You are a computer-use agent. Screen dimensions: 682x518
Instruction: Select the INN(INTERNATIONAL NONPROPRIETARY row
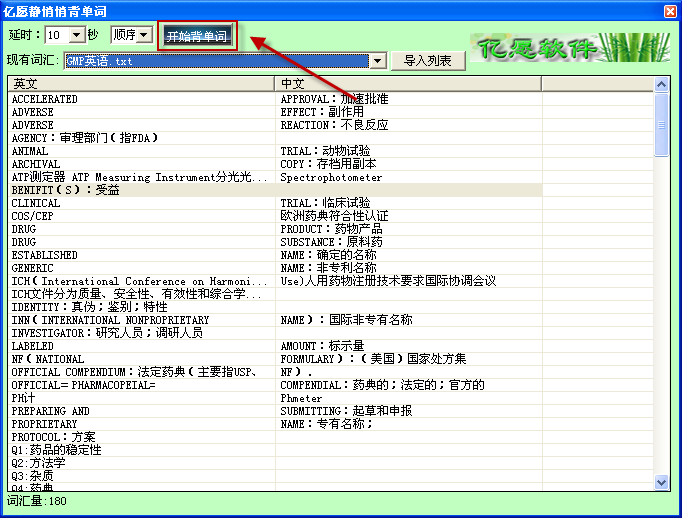tap(276, 320)
